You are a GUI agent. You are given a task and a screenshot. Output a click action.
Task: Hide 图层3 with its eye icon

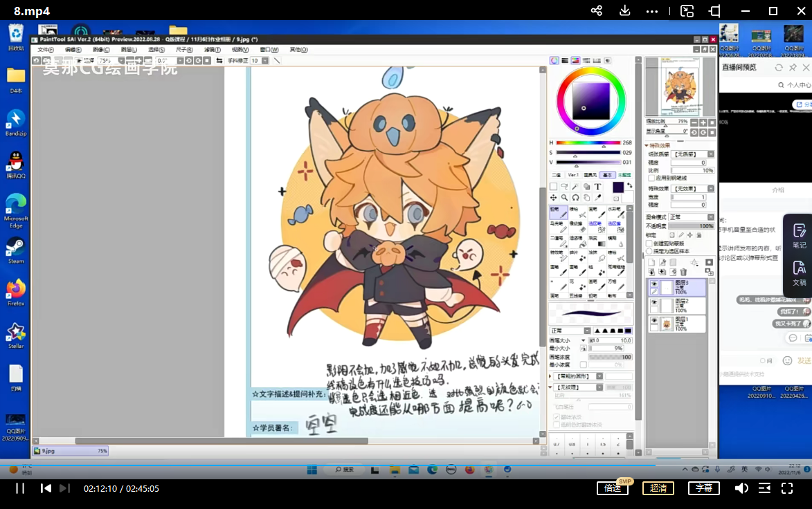pyautogui.click(x=654, y=284)
